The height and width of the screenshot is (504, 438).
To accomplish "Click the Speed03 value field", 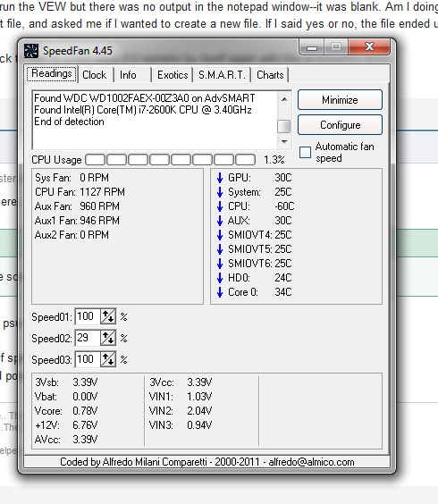I will (x=88, y=359).
